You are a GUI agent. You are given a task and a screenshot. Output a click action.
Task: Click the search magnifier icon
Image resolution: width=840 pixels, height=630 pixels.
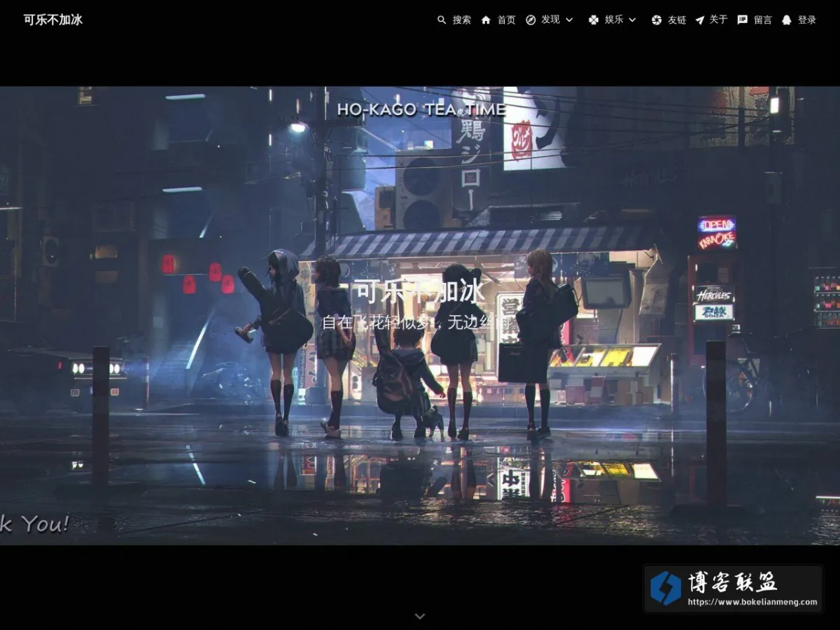click(442, 20)
